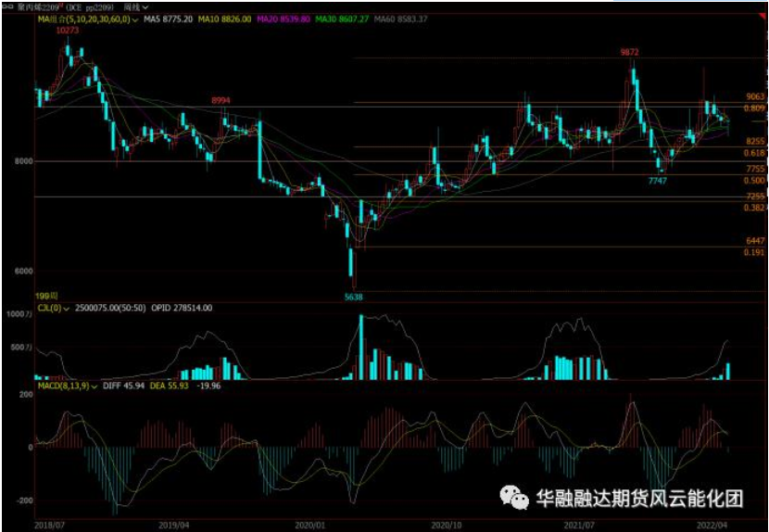The image size is (769, 532).
Task: Click the OPID 278514.00 value
Action: [182, 309]
